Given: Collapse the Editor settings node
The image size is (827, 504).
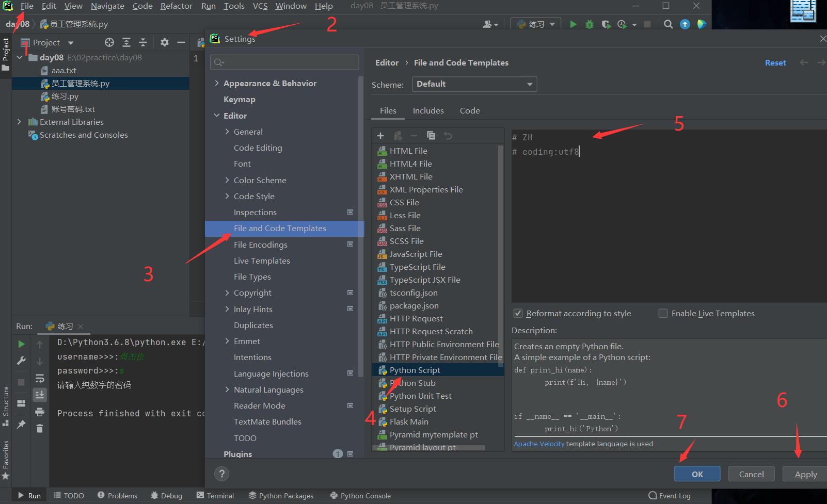Looking at the screenshot, I should pyautogui.click(x=217, y=116).
